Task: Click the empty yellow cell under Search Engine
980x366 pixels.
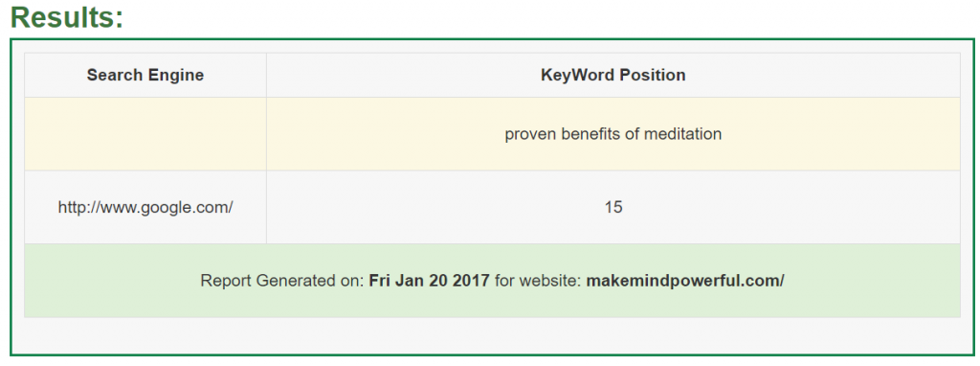Action: tap(145, 134)
